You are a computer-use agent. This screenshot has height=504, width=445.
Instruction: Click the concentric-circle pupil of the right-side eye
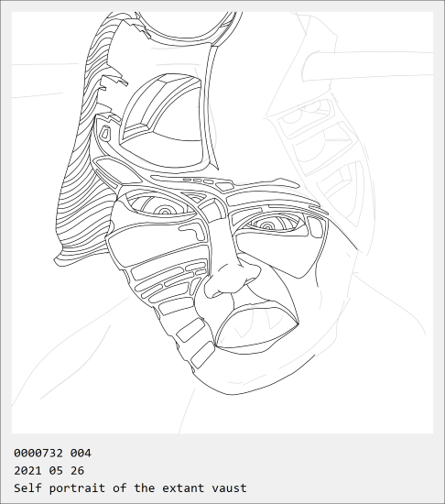(x=267, y=225)
